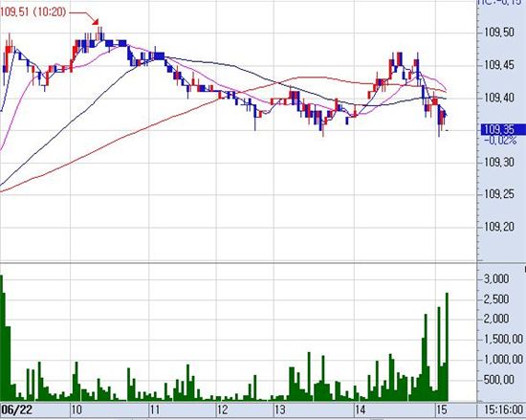
Task: Click the red high-price arrow marker
Action: [96, 22]
